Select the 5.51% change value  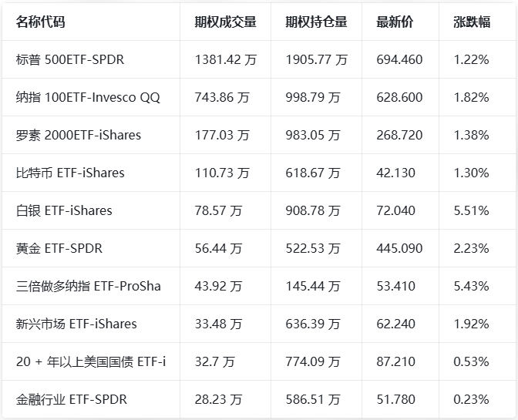pos(471,210)
